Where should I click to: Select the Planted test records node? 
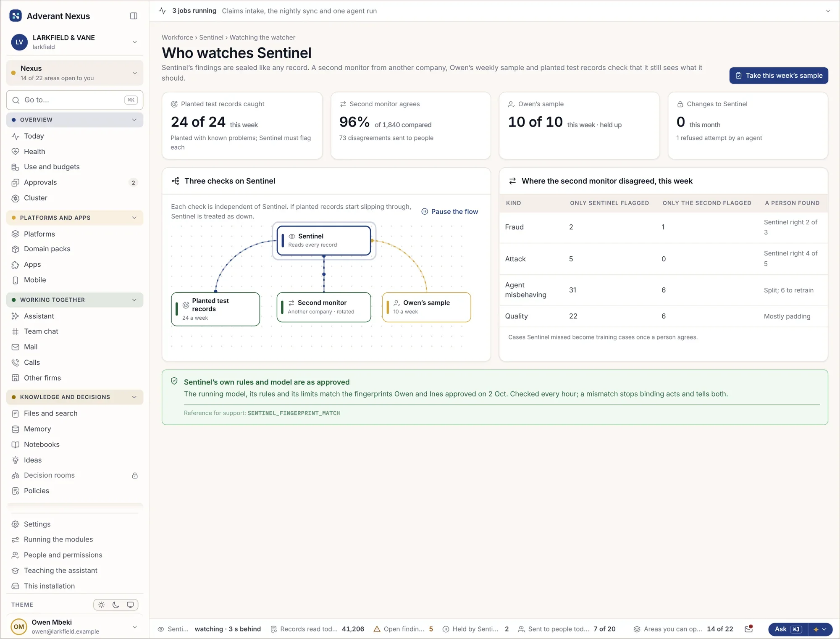pyautogui.click(x=215, y=309)
